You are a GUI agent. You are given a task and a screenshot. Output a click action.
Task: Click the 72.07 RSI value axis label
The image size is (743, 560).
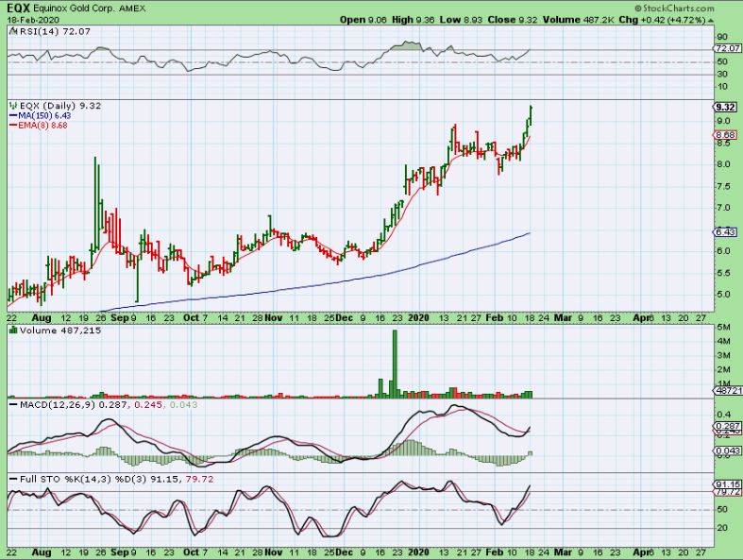(x=725, y=48)
